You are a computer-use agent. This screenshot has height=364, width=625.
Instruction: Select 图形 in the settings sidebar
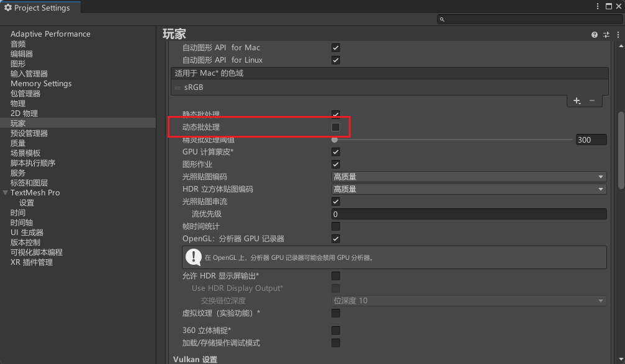(18, 64)
